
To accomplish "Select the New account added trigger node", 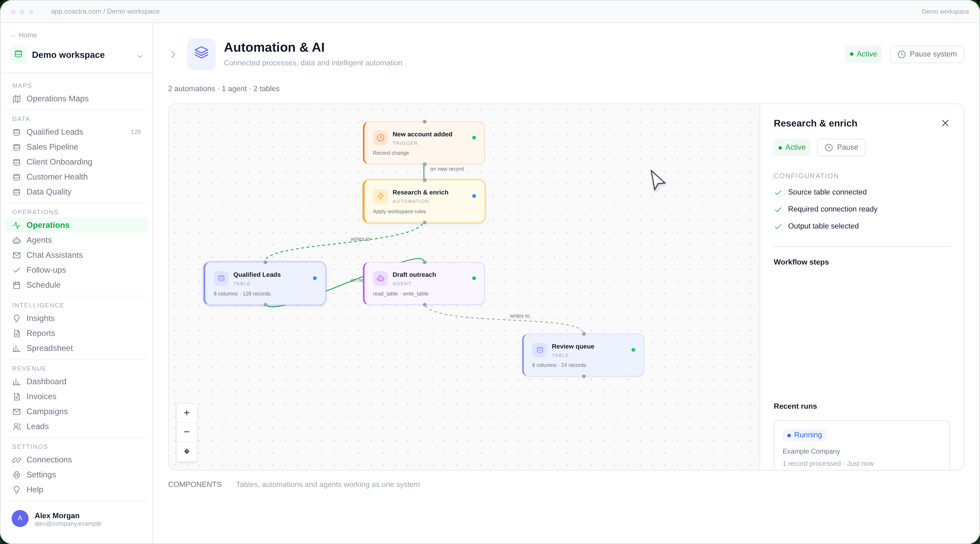I will tap(424, 143).
